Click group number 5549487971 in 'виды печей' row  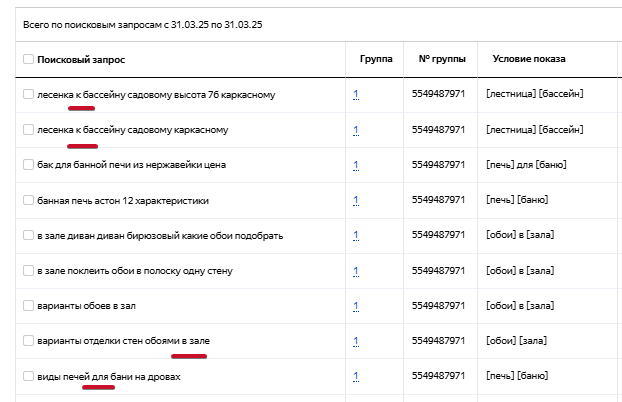point(438,375)
